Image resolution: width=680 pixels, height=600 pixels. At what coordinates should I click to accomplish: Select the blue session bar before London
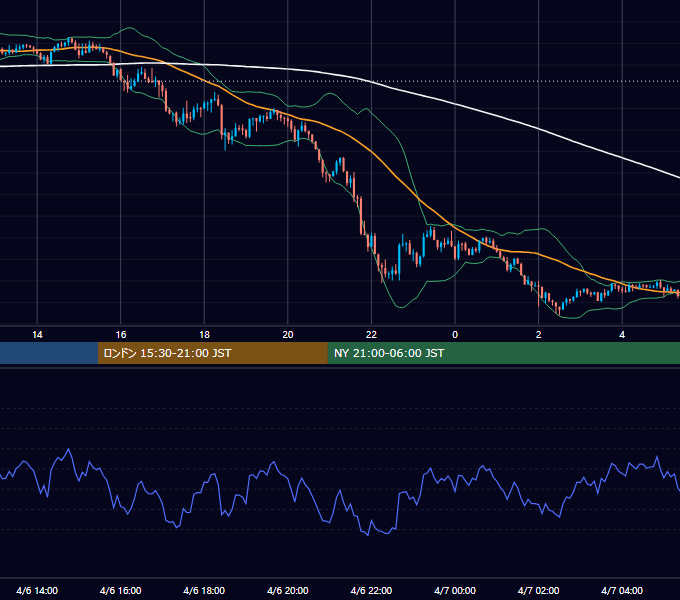click(x=49, y=353)
